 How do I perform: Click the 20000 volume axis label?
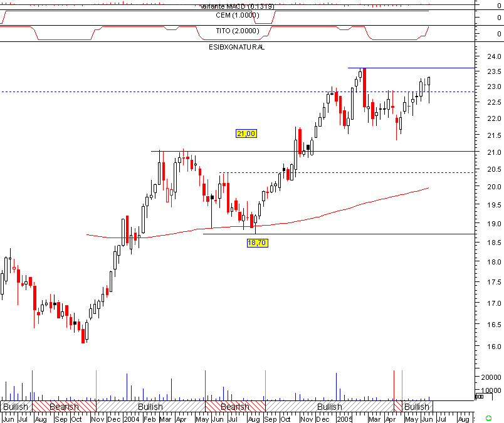click(491, 377)
